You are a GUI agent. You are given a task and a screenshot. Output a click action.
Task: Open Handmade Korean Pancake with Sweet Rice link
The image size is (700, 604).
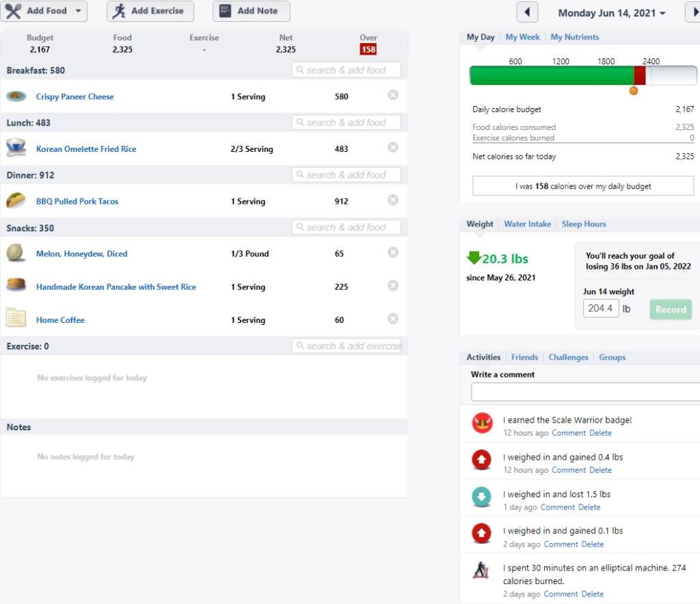click(x=116, y=287)
